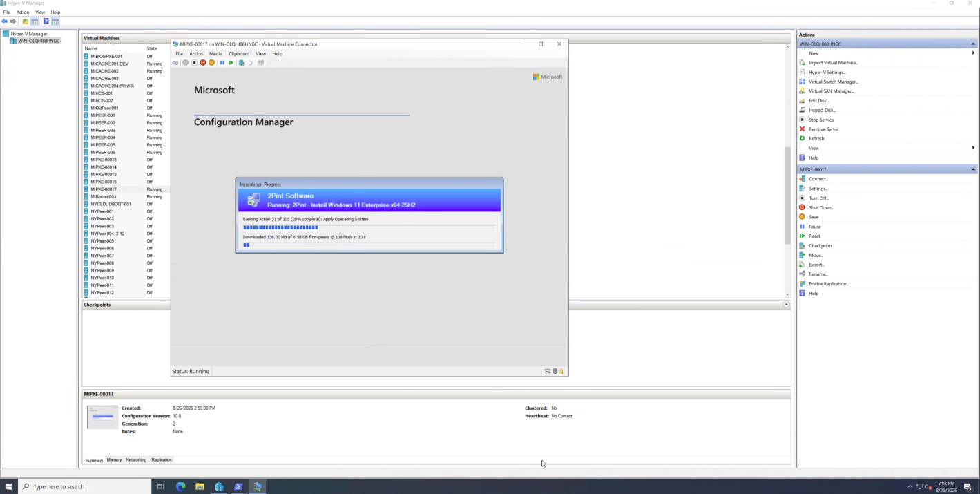Open Action menu in Hyper-V Manager
This screenshot has width=980, height=494.
pyautogui.click(x=23, y=12)
